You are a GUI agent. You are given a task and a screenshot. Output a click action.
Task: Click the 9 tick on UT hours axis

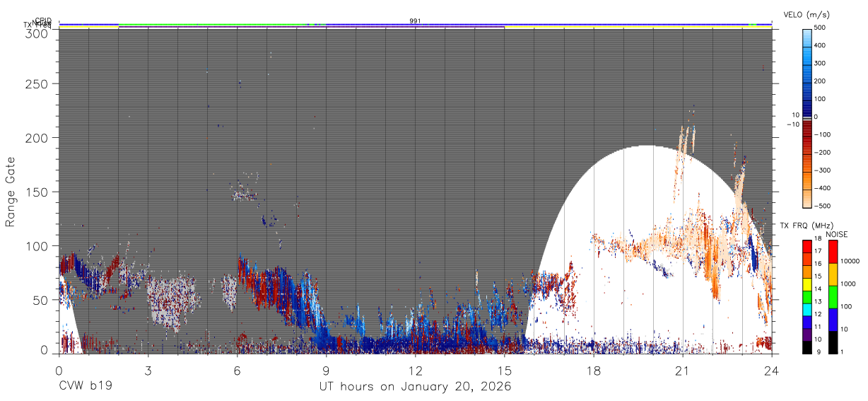click(x=326, y=370)
